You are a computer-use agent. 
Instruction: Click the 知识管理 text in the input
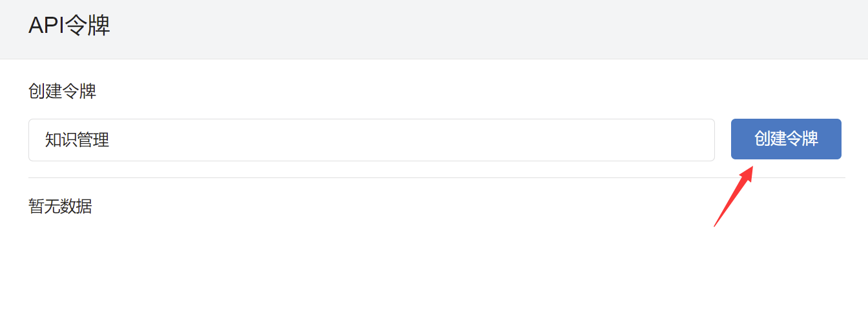pyautogui.click(x=77, y=140)
